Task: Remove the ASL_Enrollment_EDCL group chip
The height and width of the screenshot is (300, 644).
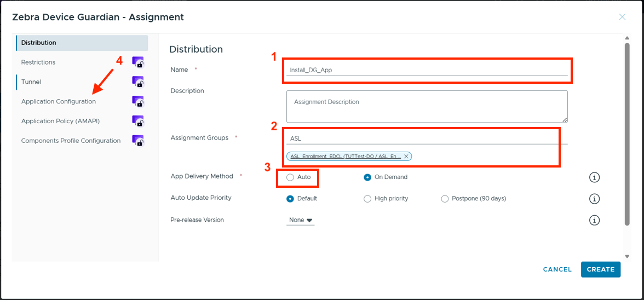Action: coord(406,157)
